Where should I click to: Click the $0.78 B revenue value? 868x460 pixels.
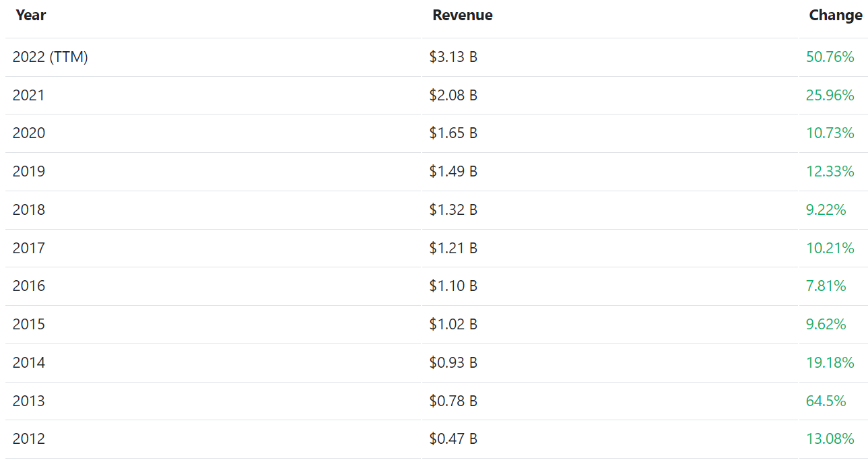pos(453,401)
